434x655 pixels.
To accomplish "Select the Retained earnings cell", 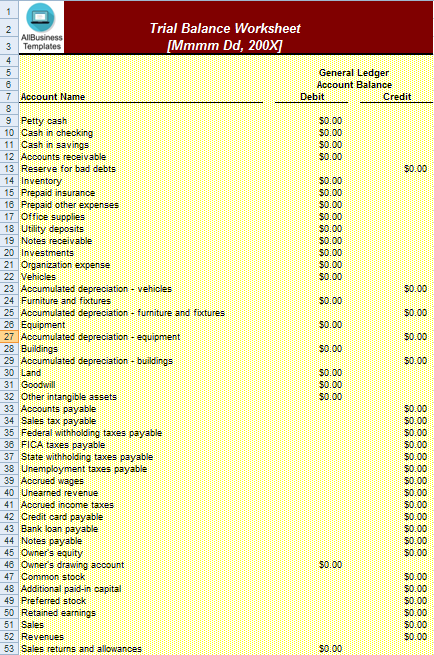I will coord(58,613).
